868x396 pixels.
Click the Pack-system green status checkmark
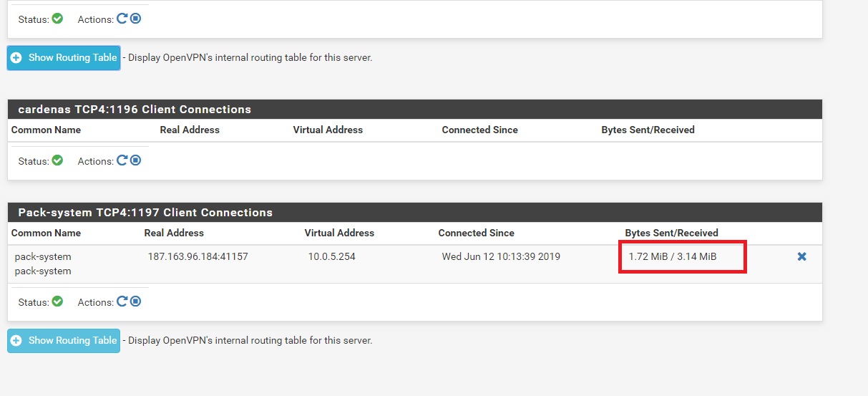coord(57,301)
